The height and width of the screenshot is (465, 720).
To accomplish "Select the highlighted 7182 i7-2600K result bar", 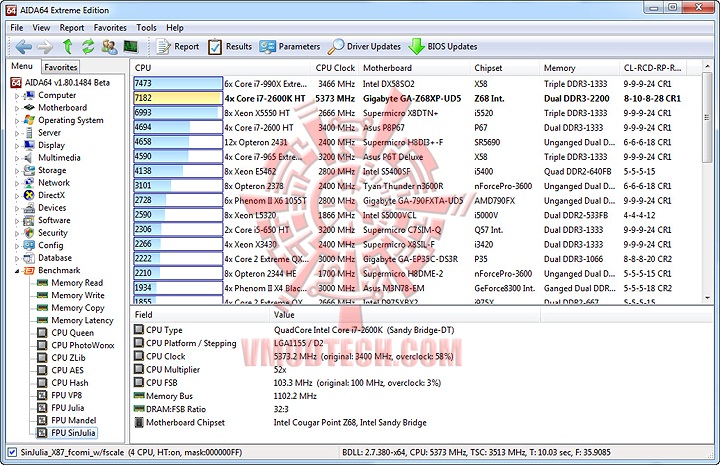I will point(178,98).
